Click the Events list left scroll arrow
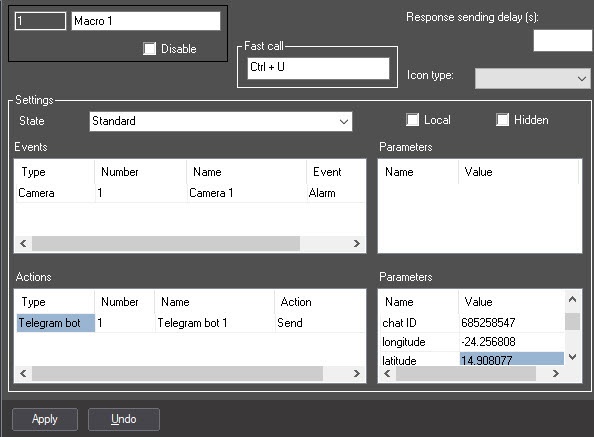 pyautogui.click(x=23, y=243)
